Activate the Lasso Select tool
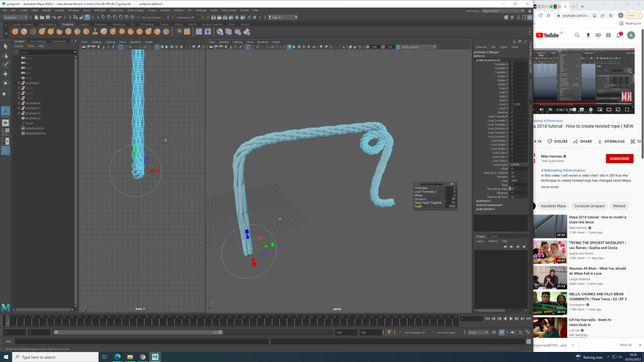The width and height of the screenshot is (644, 362). [x=6, y=55]
